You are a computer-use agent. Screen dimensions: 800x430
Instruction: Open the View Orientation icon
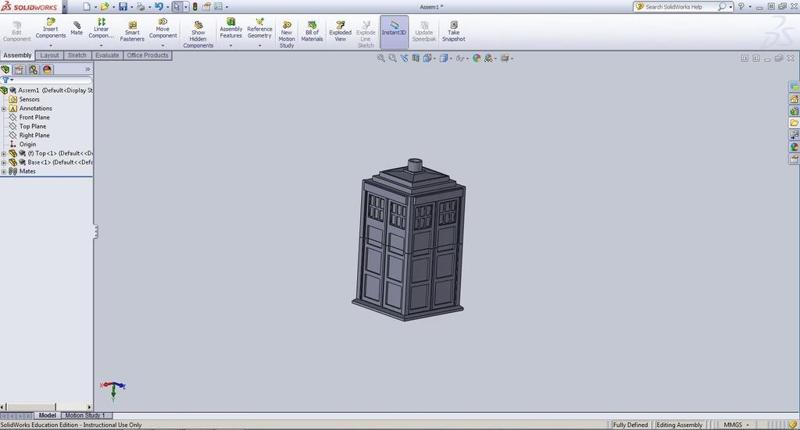[x=428, y=58]
